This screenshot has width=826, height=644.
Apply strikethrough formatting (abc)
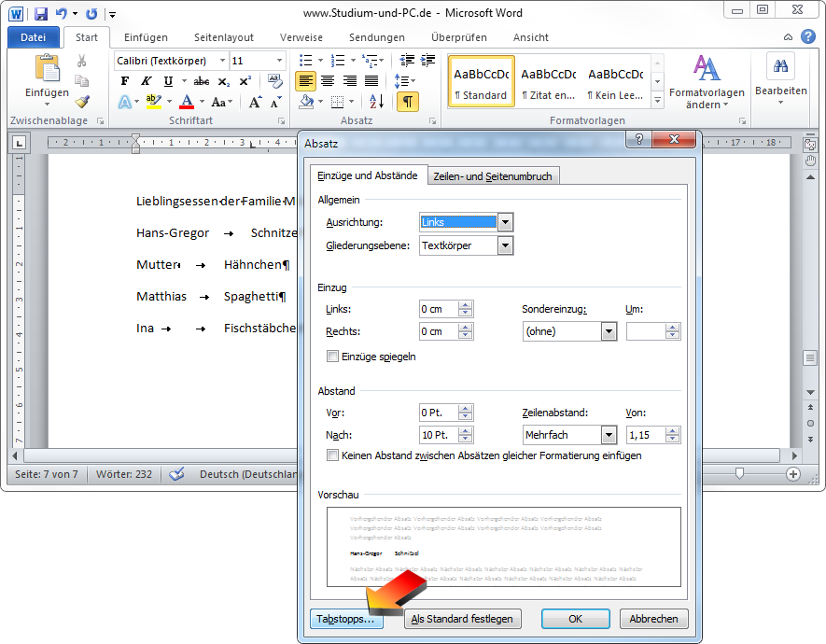click(202, 81)
